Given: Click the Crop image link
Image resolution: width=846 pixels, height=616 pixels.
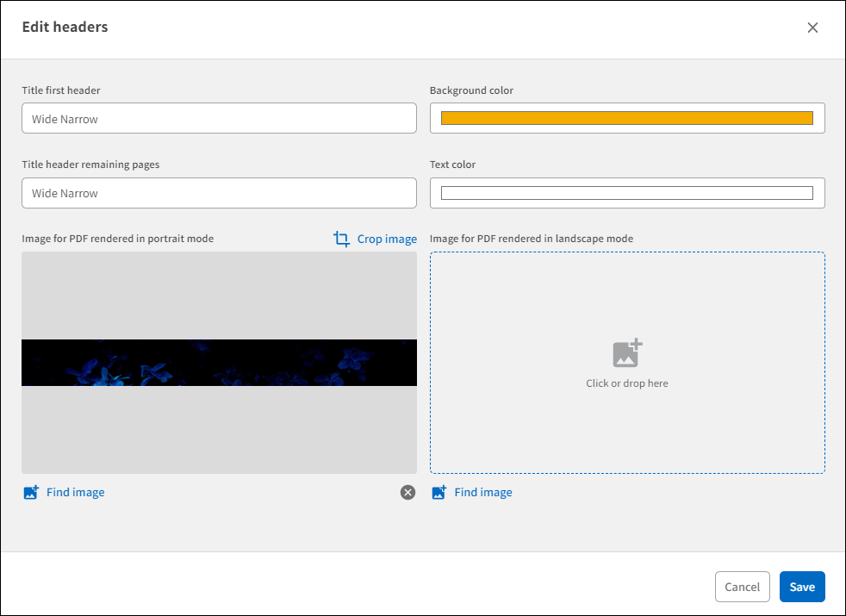Looking at the screenshot, I should click(x=384, y=239).
